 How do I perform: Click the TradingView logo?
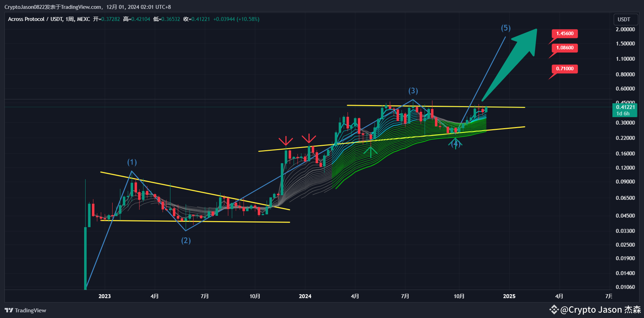(25, 311)
